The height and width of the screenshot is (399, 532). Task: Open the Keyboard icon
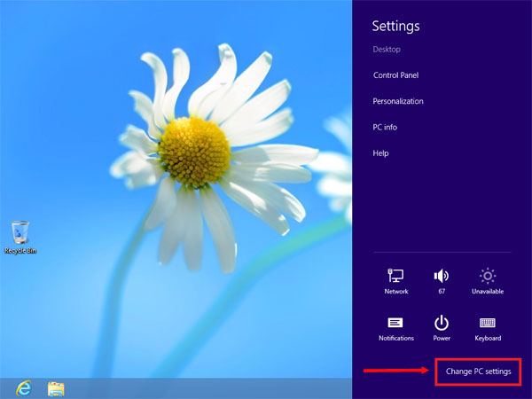click(x=488, y=328)
